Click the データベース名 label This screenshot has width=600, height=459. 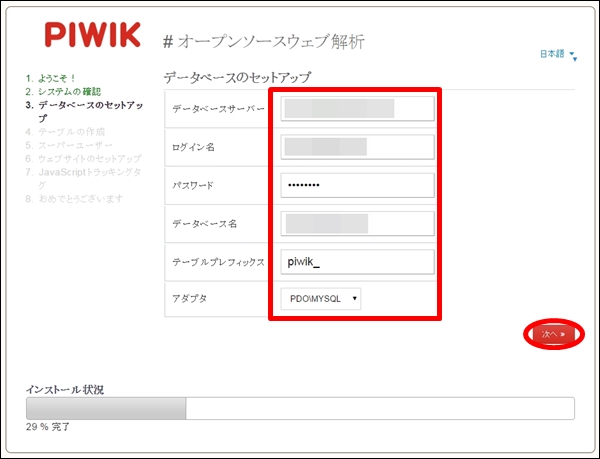[205, 224]
